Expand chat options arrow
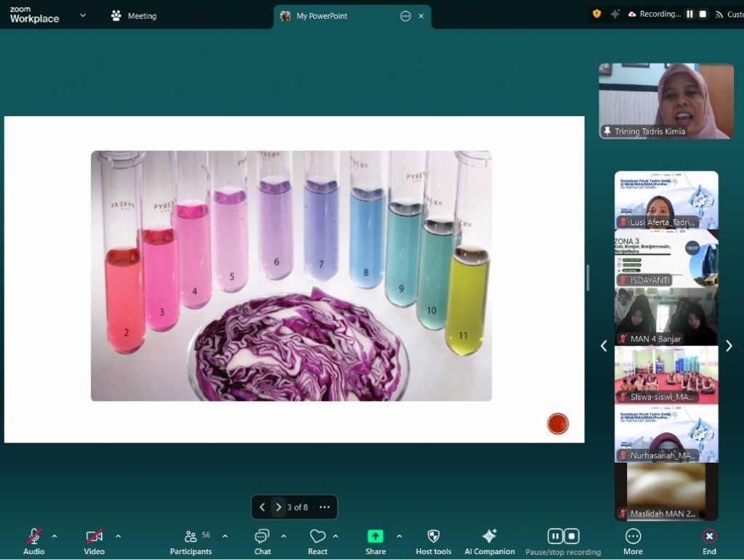The image size is (744, 560). click(x=283, y=536)
